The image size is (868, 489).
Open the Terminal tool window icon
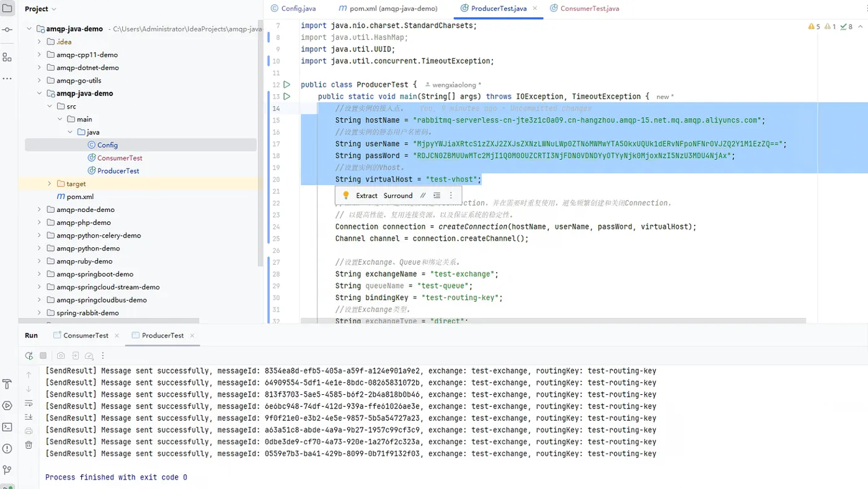(x=7, y=427)
